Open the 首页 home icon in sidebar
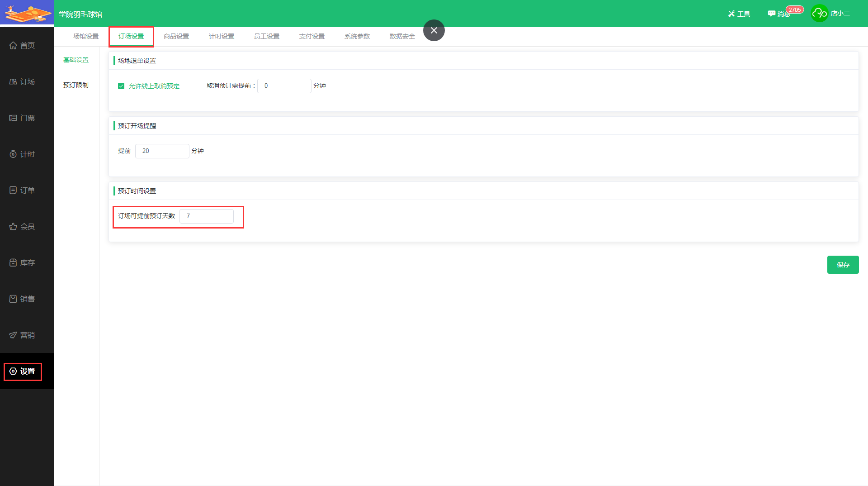This screenshot has width=868, height=486. tap(13, 45)
